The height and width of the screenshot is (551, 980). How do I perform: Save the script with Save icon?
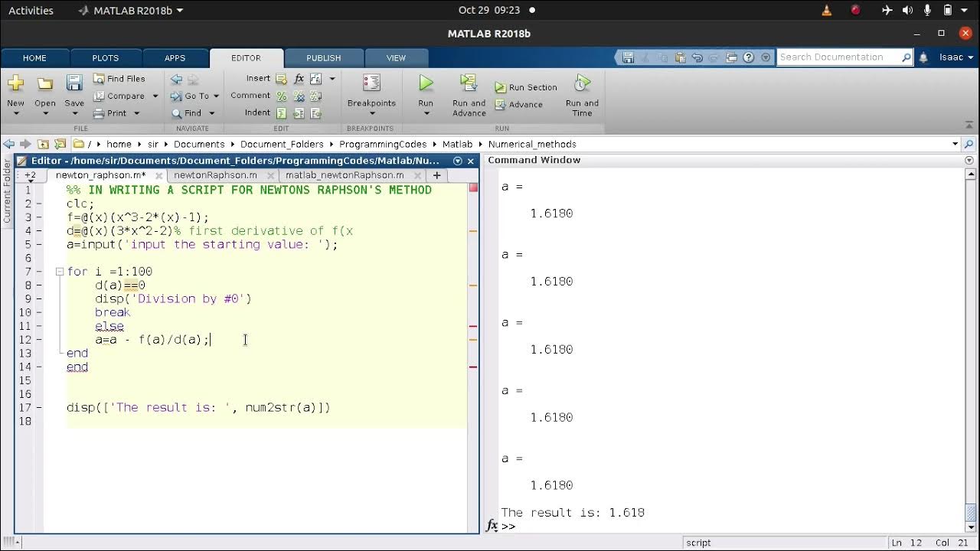coord(74,83)
